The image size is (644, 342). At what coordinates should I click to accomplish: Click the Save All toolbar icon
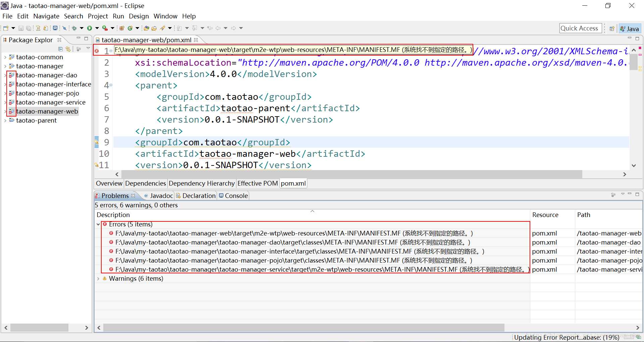pos(29,28)
